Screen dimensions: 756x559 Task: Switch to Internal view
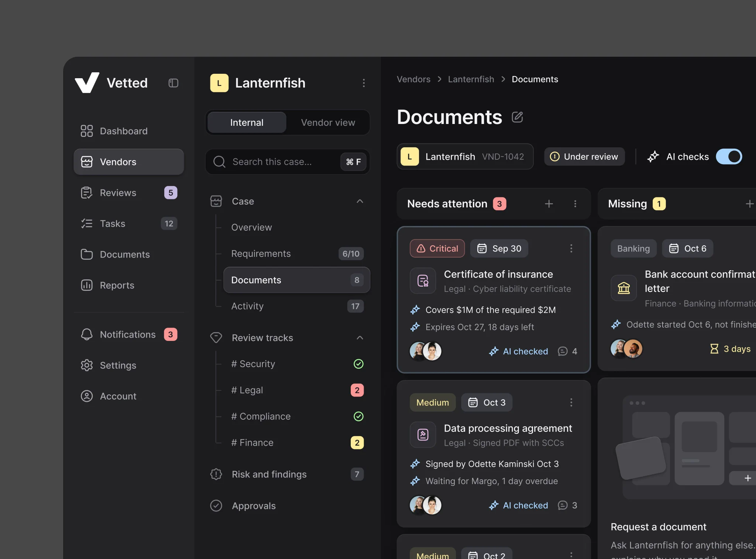tap(247, 123)
